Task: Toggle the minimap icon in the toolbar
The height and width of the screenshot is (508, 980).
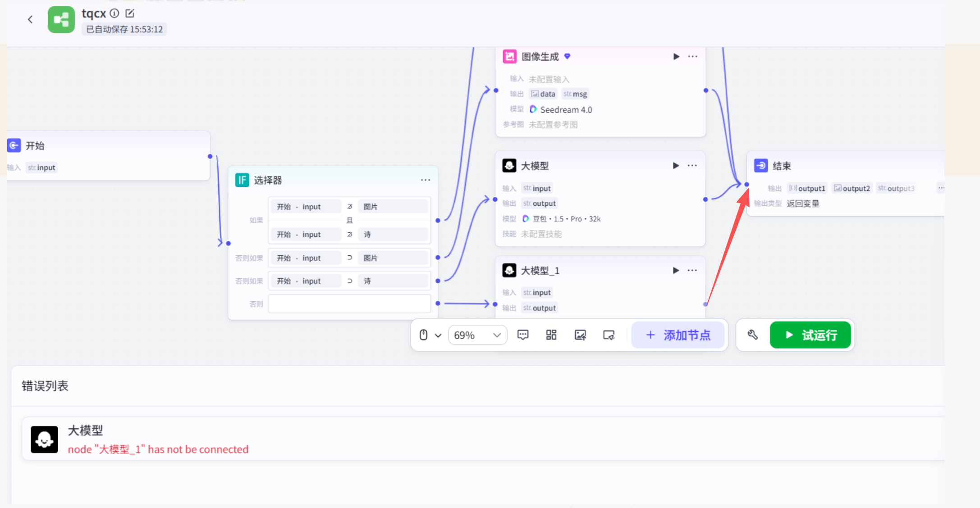Action: [609, 335]
